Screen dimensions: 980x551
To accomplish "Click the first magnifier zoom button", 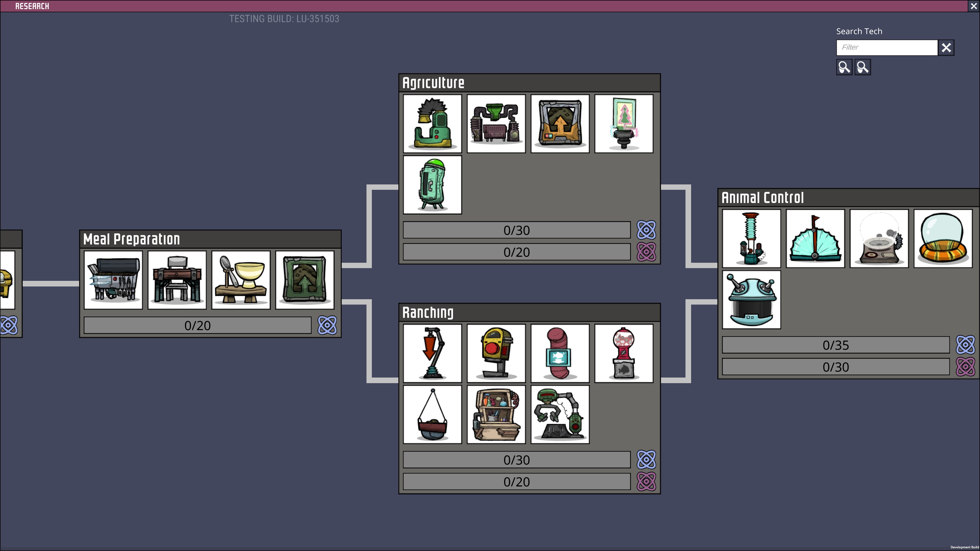I will click(844, 67).
